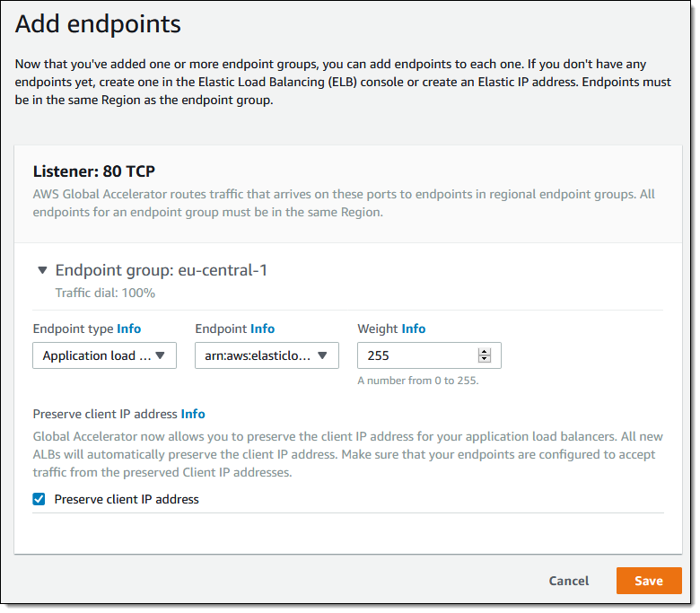This screenshot has width=700, height=613.
Task: Collapse the Endpoint group eu-central-1 triangle
Action: tap(42, 270)
